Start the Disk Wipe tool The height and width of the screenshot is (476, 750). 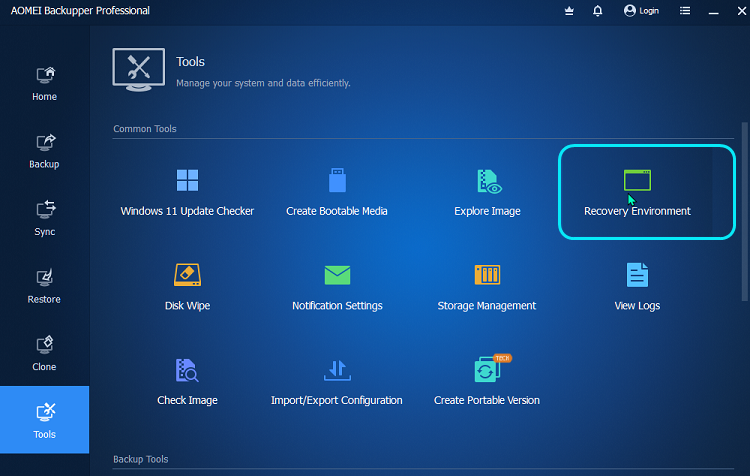(187, 287)
